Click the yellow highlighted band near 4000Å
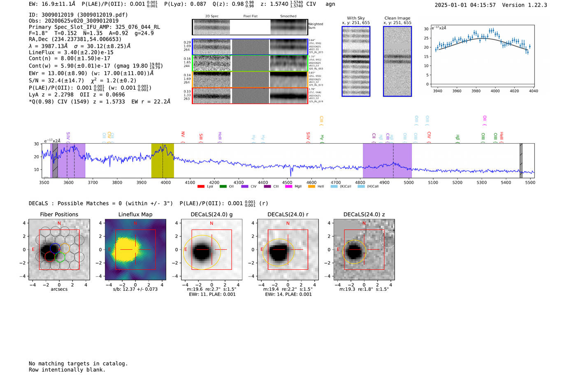576x392 pixels. coord(163,160)
